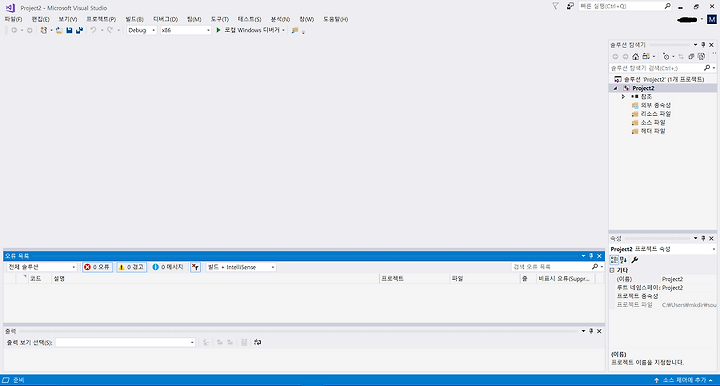Click the user account badge M
720x386 pixels.
point(712,19)
